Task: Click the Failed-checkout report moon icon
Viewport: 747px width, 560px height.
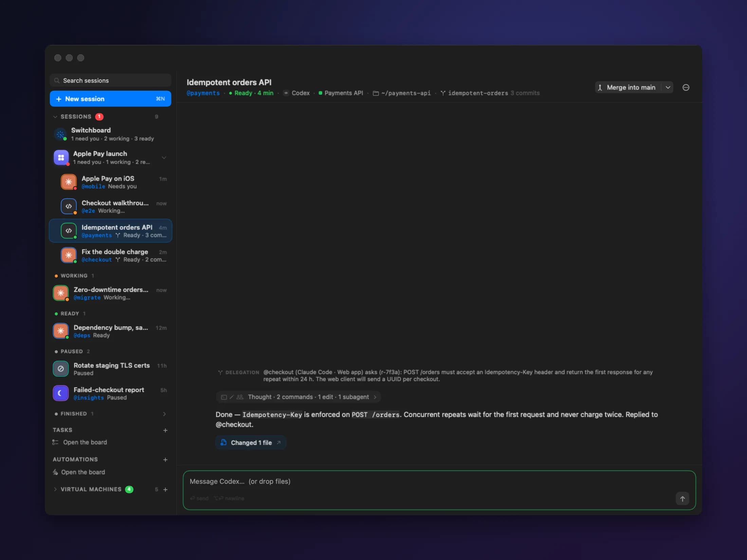Action: (61, 393)
